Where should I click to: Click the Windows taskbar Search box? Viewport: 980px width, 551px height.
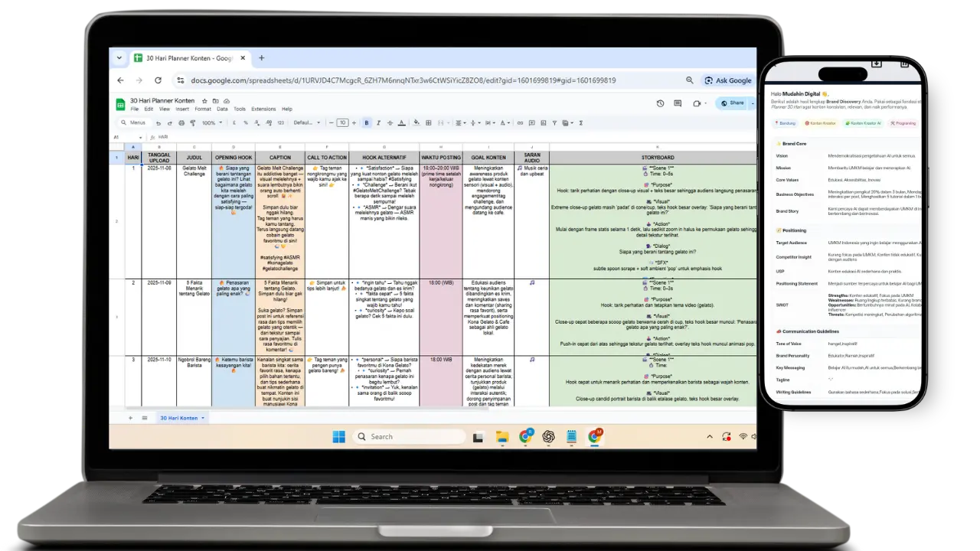point(409,437)
